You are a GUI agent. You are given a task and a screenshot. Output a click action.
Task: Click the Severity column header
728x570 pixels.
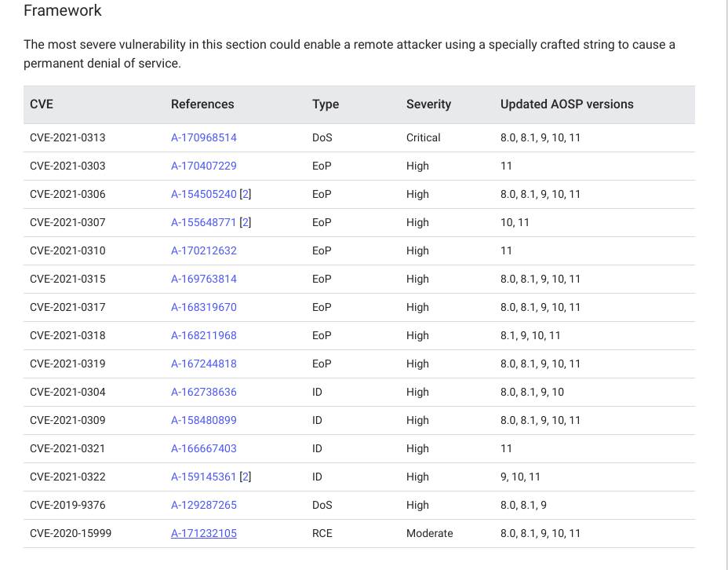tap(428, 104)
